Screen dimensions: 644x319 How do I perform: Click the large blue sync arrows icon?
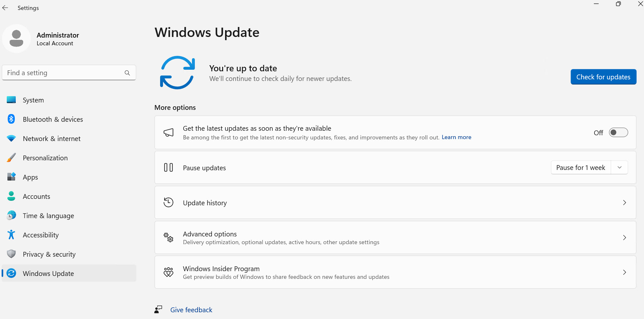[x=177, y=73]
